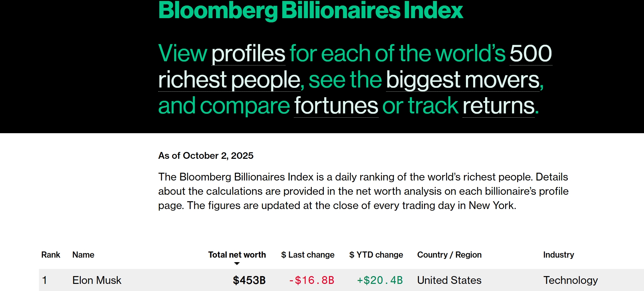
Task: Click United States in Musk's row
Action: pos(449,280)
